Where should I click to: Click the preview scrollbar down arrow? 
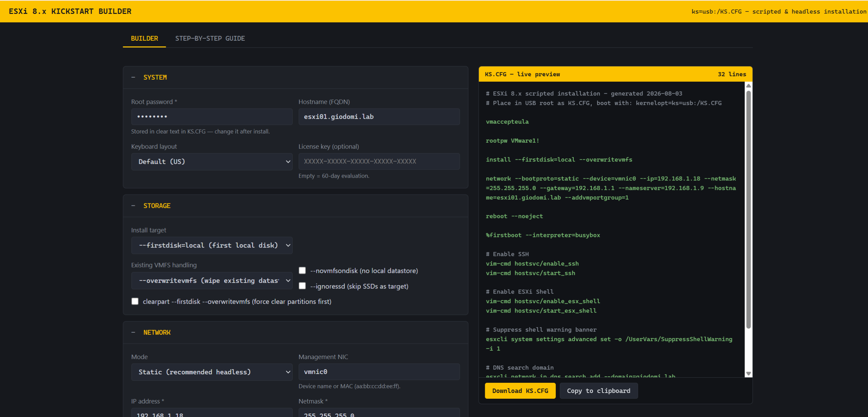(x=749, y=374)
